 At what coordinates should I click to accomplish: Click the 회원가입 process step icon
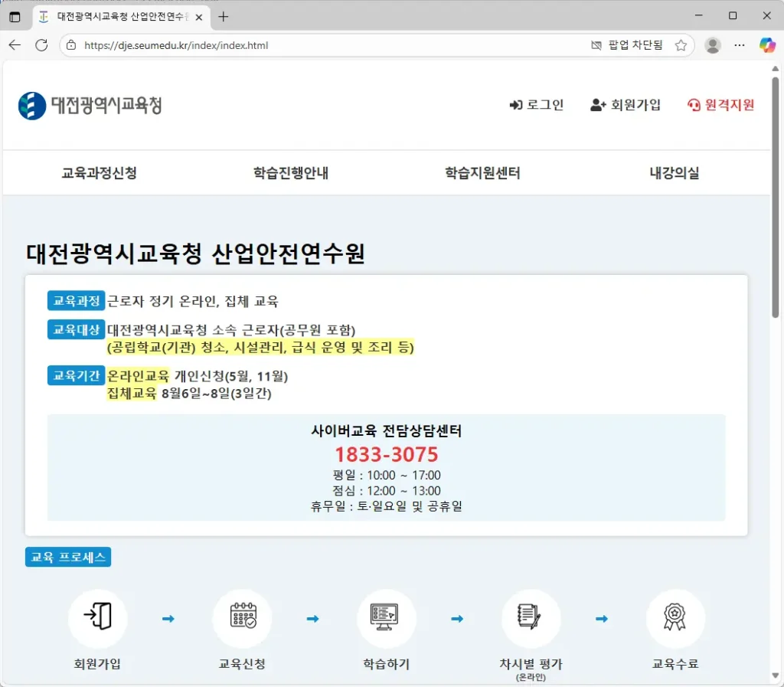tap(97, 619)
